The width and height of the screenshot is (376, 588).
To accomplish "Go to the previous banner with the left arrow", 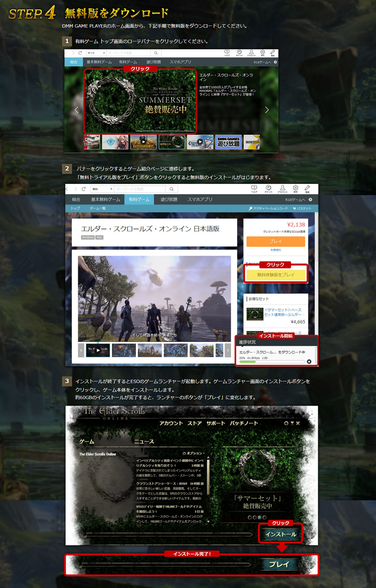I will [x=77, y=110].
